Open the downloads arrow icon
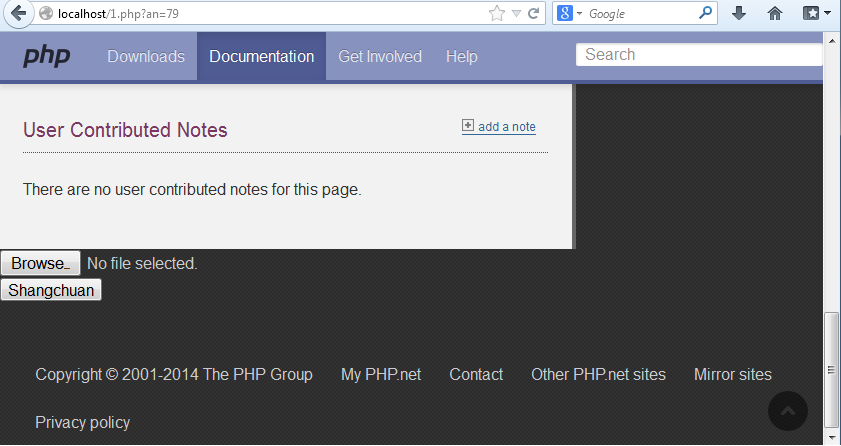Viewport: 841px width, 446px height. coord(739,14)
